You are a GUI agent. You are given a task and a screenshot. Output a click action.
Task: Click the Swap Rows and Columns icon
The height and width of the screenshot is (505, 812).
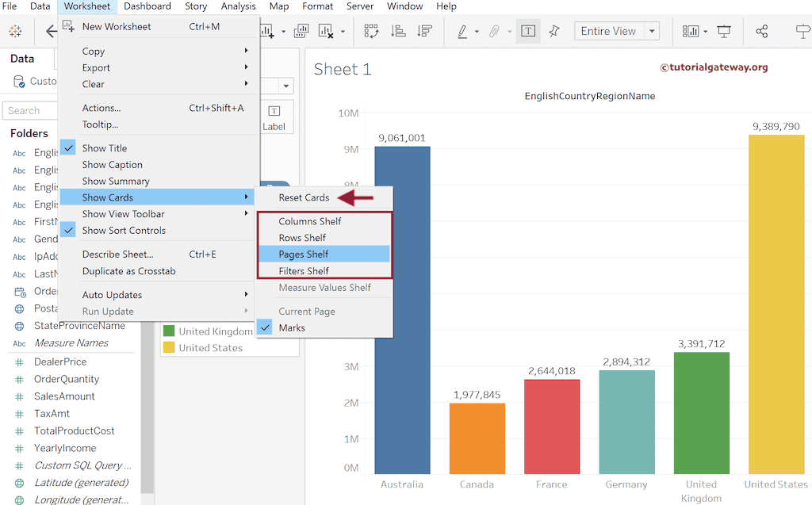[x=371, y=32]
